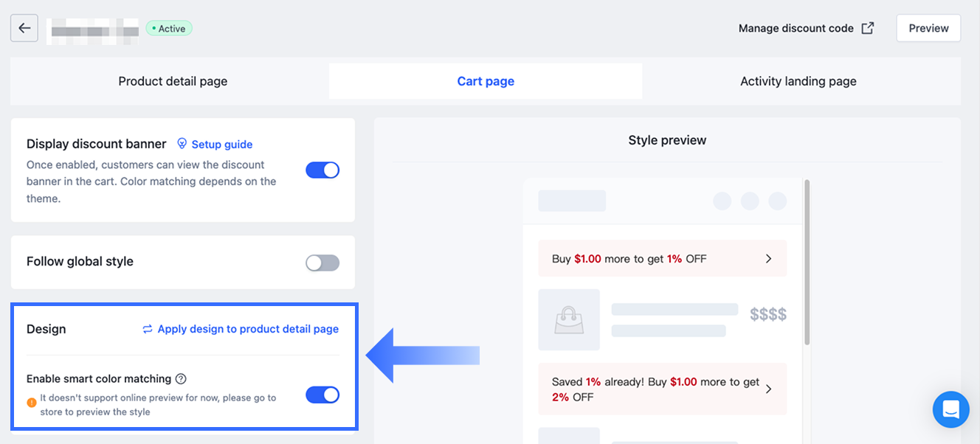Disable the Display discount banner toggle
Screen dimensions: 980x444
pyautogui.click(x=322, y=170)
